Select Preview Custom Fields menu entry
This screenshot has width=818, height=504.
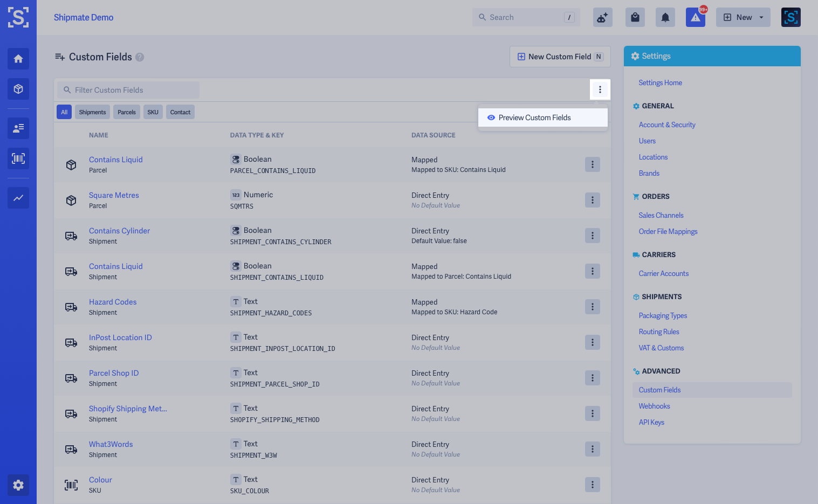click(x=543, y=118)
